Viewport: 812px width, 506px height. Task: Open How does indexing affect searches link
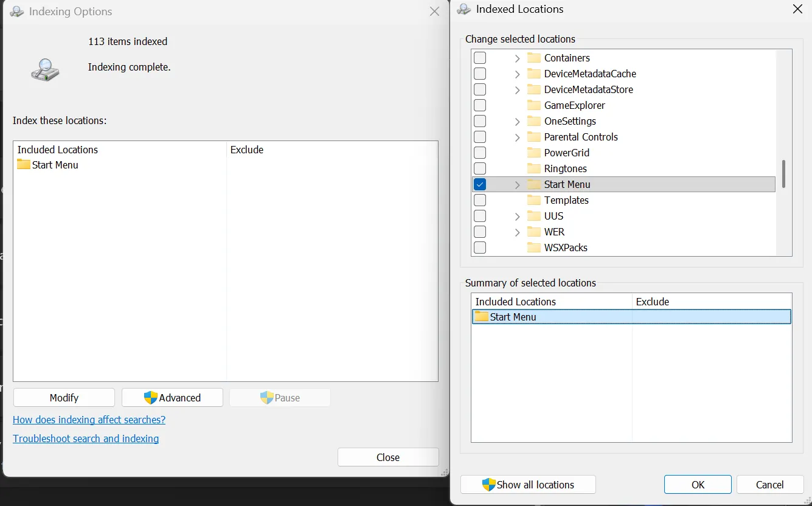pyautogui.click(x=89, y=420)
